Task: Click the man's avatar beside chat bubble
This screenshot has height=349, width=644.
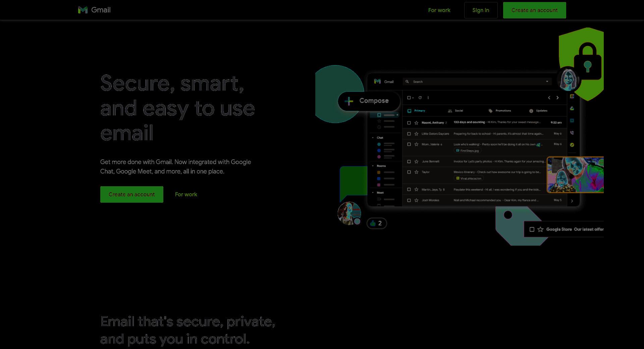Action: pyautogui.click(x=349, y=213)
